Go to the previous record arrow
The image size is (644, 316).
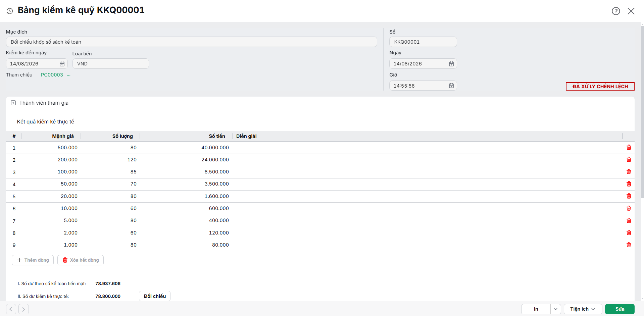click(x=11, y=309)
